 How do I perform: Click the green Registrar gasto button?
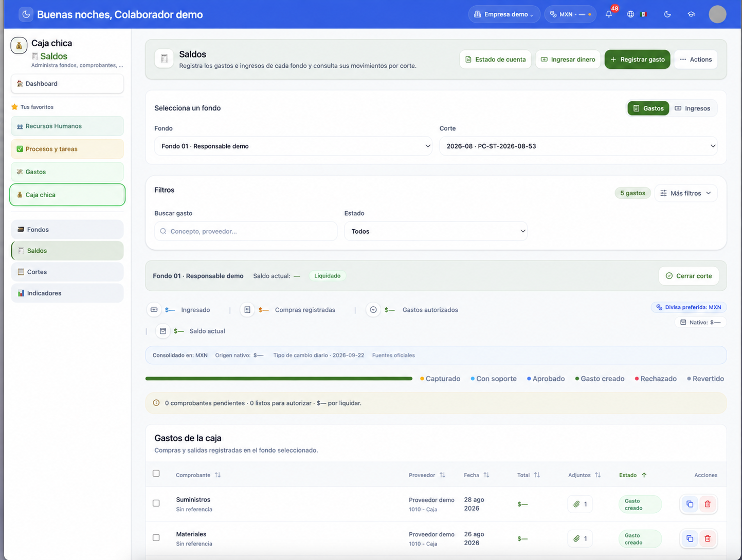pyautogui.click(x=637, y=60)
